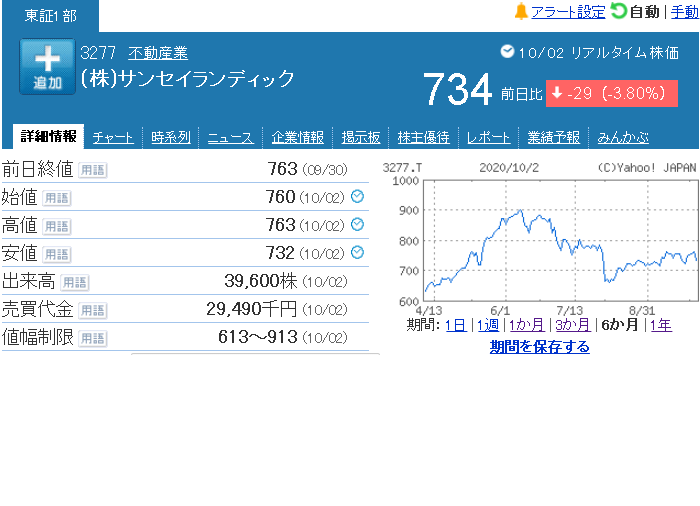Image resolution: width=700 pixels, height=506 pixels.
Task: Click the current price 734
Action: 457,90
